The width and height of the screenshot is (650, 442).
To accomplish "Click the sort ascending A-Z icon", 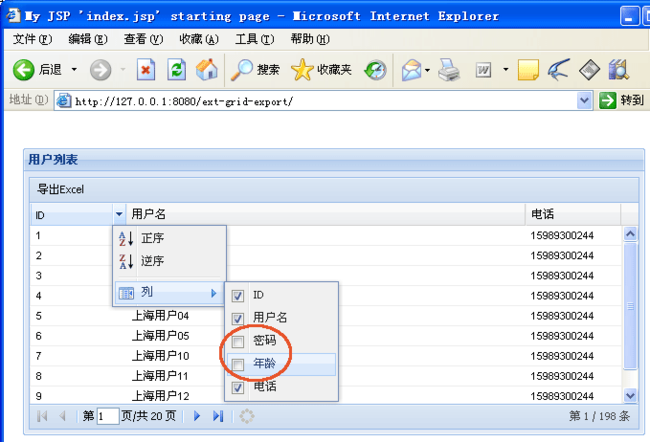I will pos(126,238).
